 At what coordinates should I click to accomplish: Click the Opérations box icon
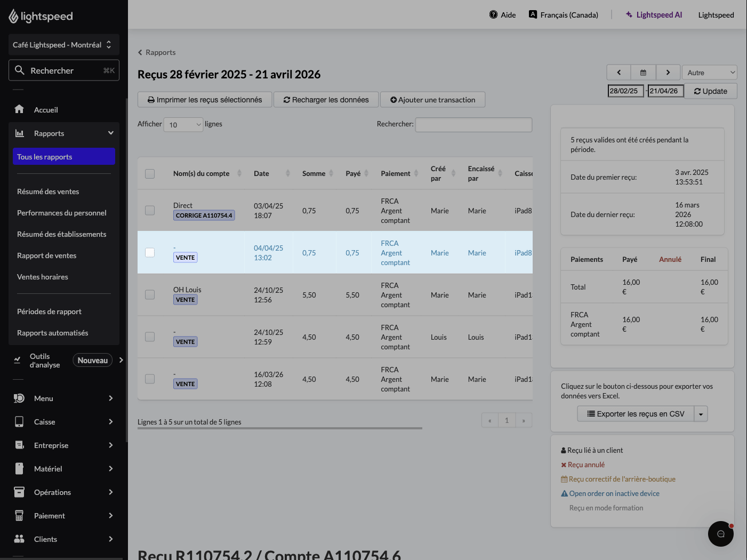(19, 492)
